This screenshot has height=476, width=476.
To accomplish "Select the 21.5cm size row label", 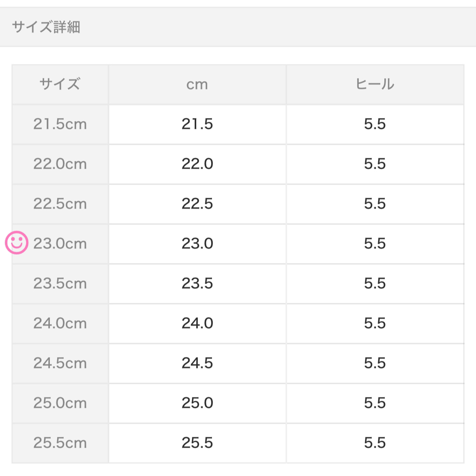I will tap(60, 124).
